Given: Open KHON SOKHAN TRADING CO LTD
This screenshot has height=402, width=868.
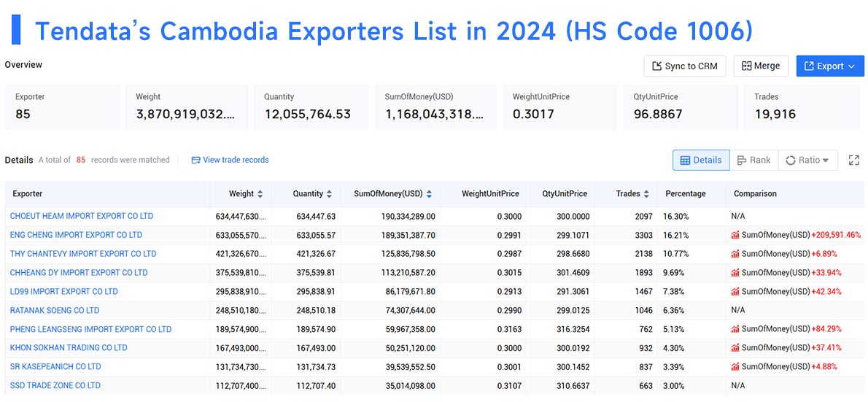Looking at the screenshot, I should 69,348.
